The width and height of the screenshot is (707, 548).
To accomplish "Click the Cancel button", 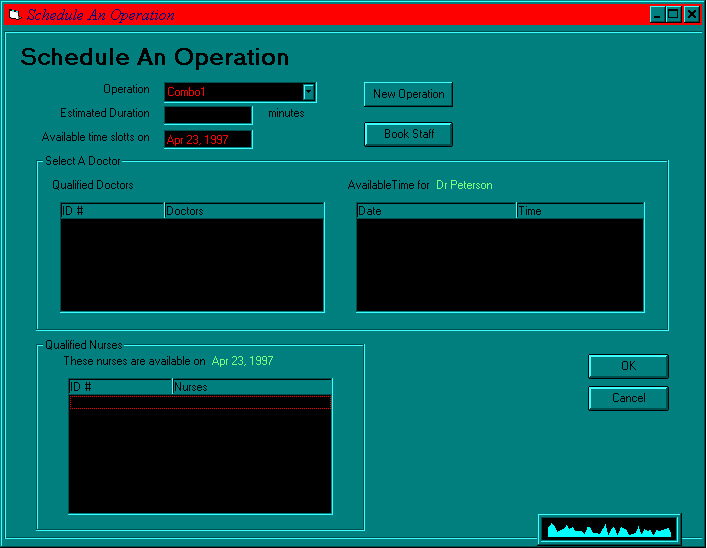I will [x=628, y=398].
